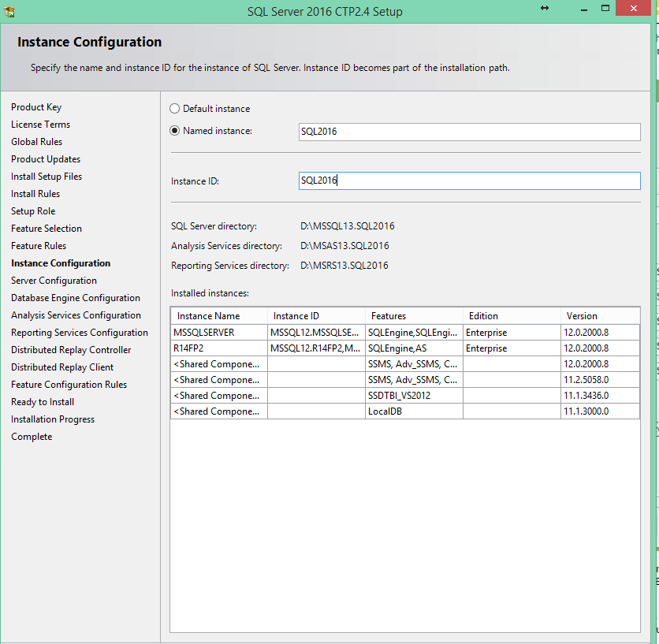Open Distributed Replay Controller step
This screenshot has height=644, width=659.
(x=71, y=350)
